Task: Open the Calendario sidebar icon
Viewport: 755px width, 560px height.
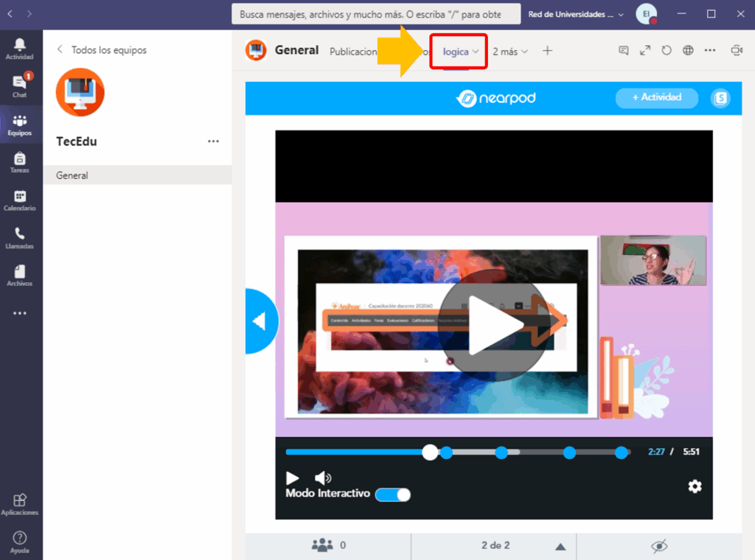Action: pos(19,200)
